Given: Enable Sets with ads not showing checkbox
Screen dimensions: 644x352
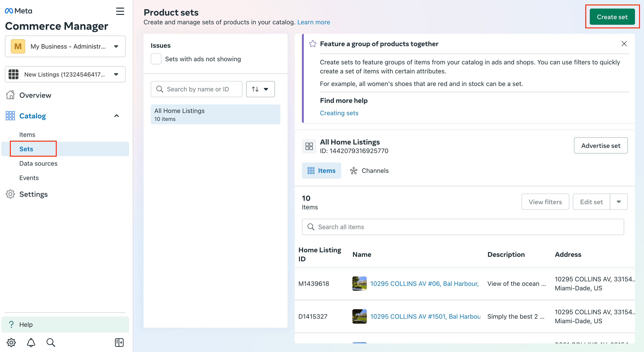Looking at the screenshot, I should [156, 59].
